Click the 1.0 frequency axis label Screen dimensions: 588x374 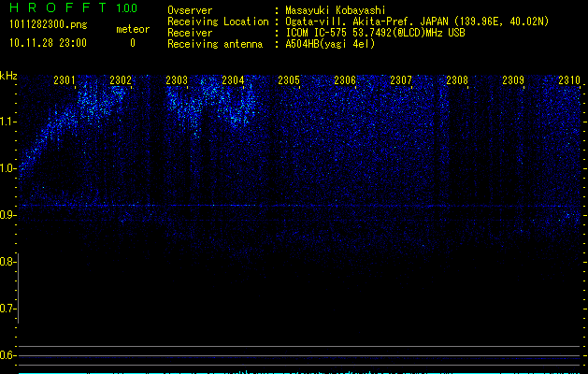7,168
